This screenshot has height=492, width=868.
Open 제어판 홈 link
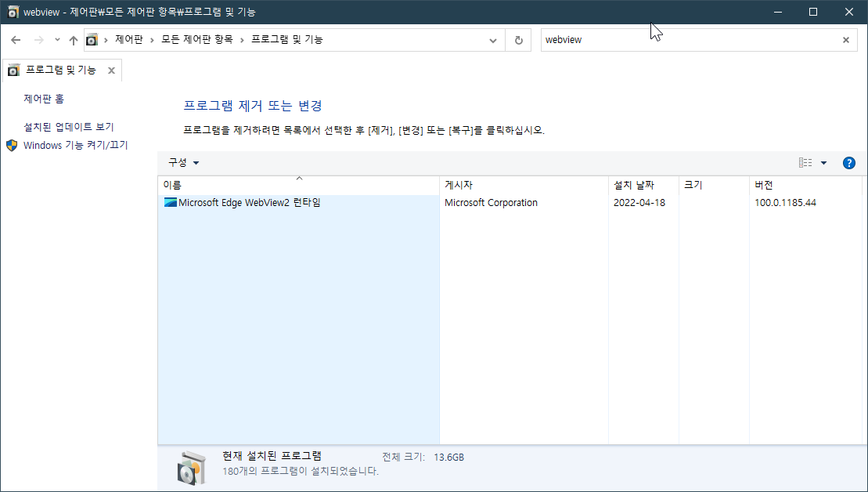point(44,99)
